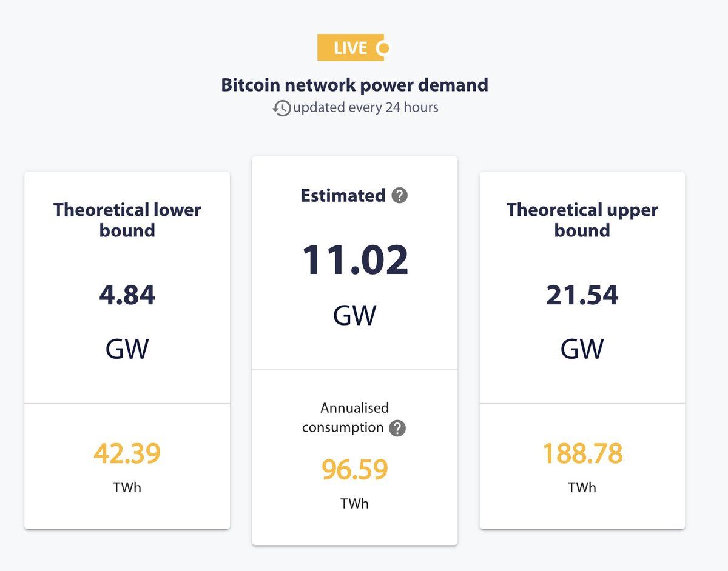
Task: Click the Estimated card title
Action: 343,196
